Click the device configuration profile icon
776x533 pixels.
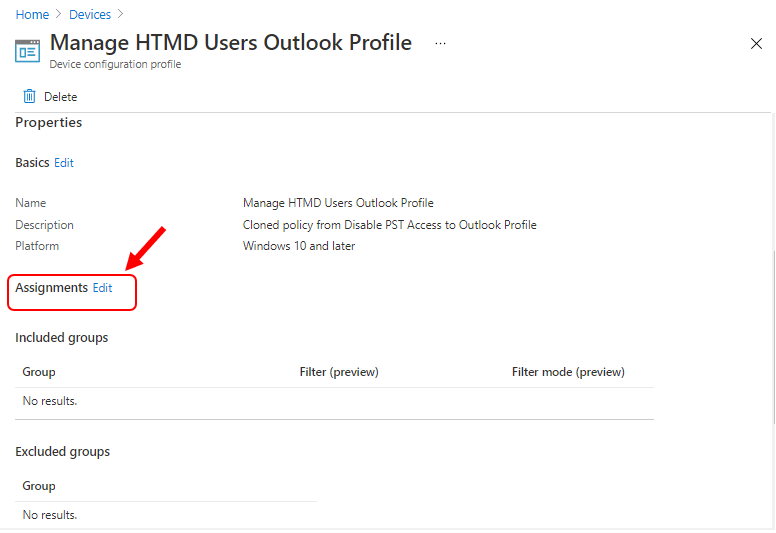(27, 51)
